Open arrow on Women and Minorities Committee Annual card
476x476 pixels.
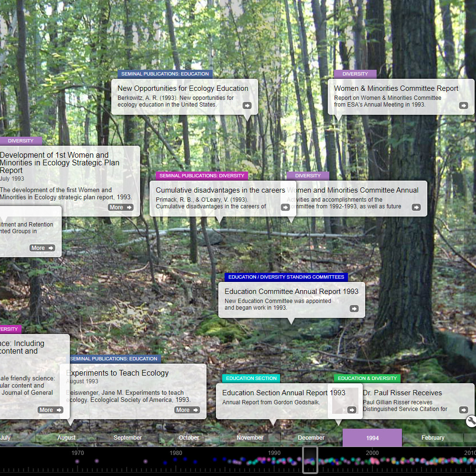416,207
